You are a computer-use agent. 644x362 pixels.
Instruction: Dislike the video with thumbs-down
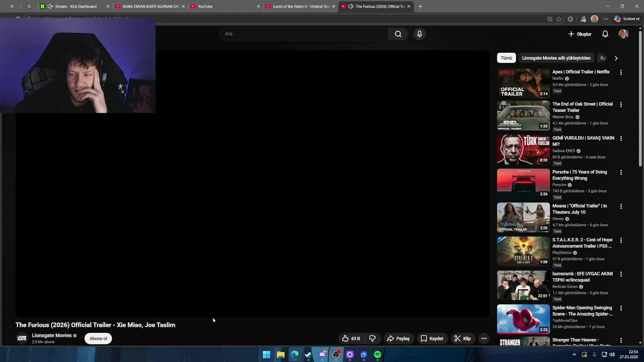(372, 338)
